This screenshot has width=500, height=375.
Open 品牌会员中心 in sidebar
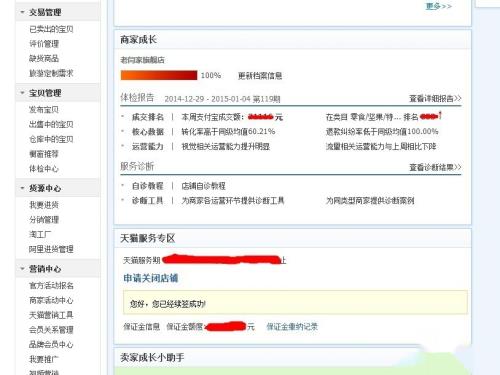[51, 344]
